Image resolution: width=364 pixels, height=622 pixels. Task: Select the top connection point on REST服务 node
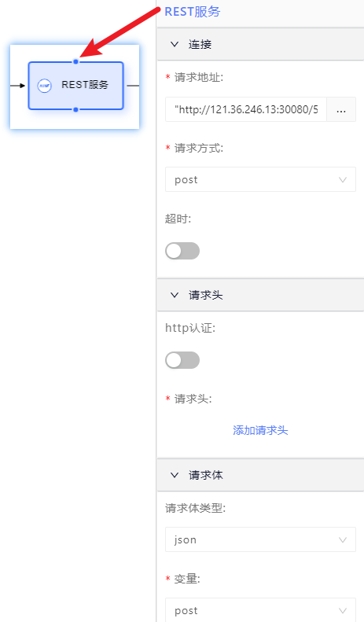(x=75, y=61)
